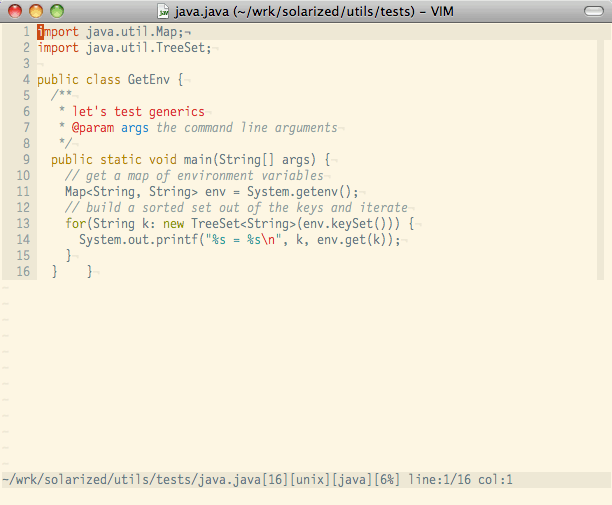Click the 'for' keyword on line 13
This screenshot has width=612, height=505.
(76, 224)
